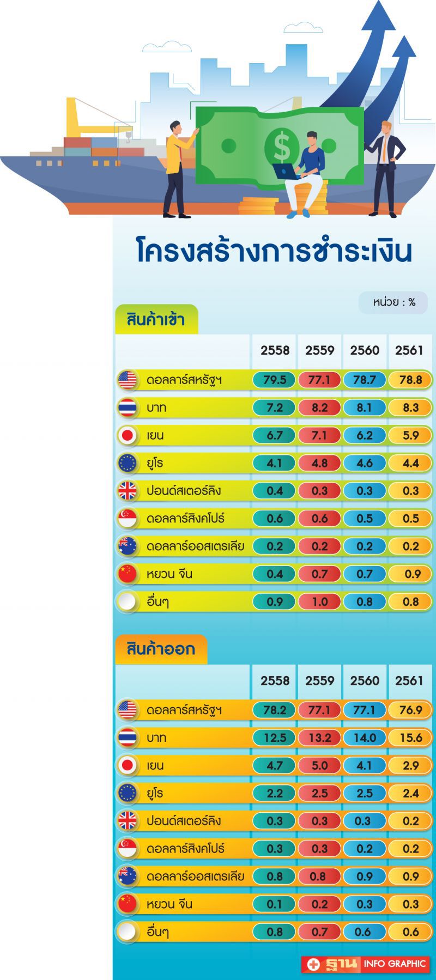Click the 2561 header in the สินค้าเข้า table

tap(409, 350)
